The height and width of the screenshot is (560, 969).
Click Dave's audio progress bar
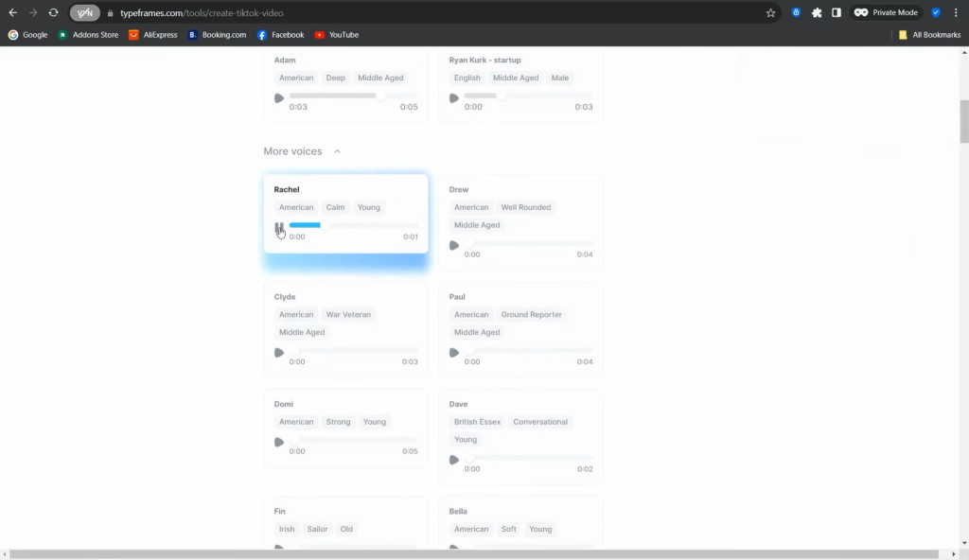point(528,458)
